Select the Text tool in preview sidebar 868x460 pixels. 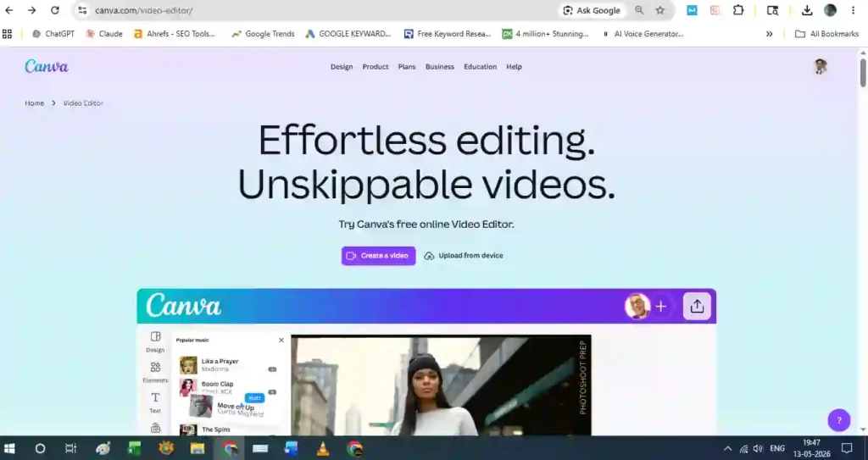(x=155, y=402)
